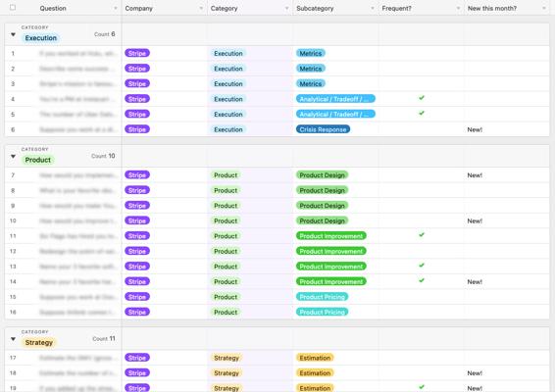Screen dimensions: 555x392
Task: Click the Analytical / Tradeoff tag in row 5
Action: coord(335,115)
